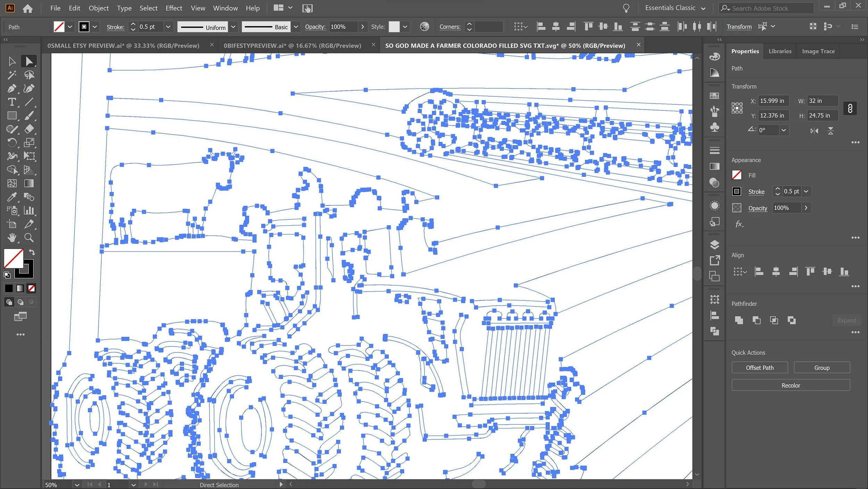
Task: Open the stroke weight dropdown in control bar
Action: click(x=168, y=27)
